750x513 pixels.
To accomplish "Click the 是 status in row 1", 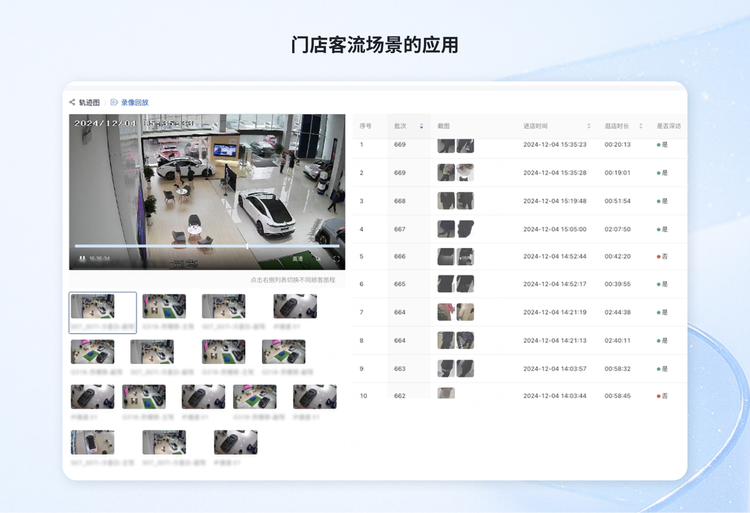I will coord(662,144).
